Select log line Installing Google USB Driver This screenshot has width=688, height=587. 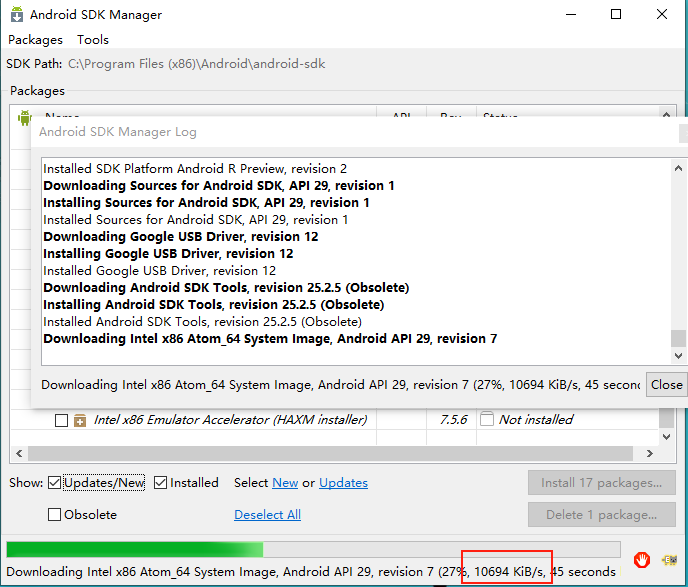[168, 254]
